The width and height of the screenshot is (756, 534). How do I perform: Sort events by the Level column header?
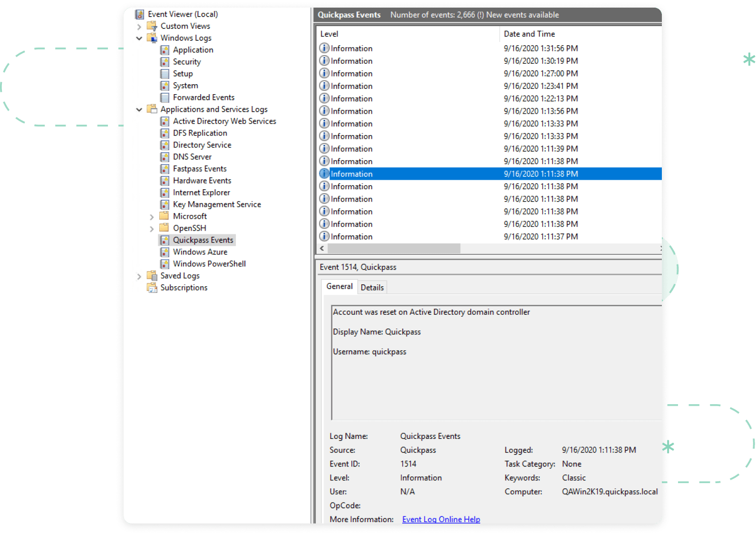(408, 34)
